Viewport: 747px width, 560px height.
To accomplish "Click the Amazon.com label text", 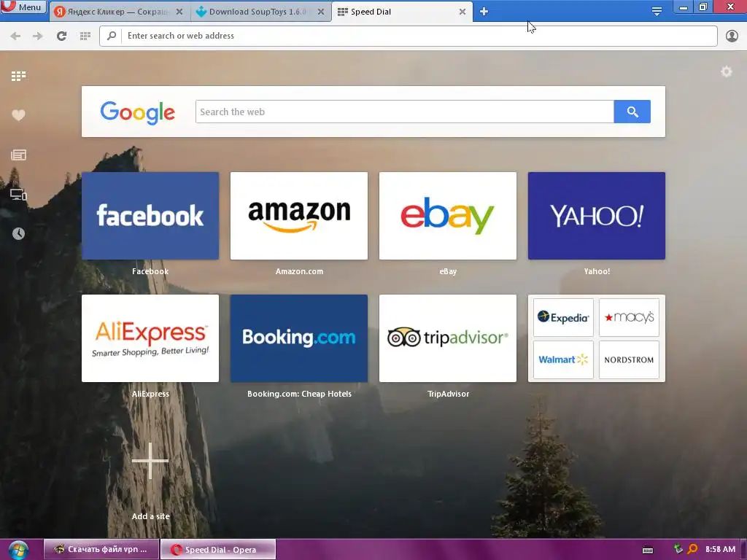I will (x=299, y=271).
